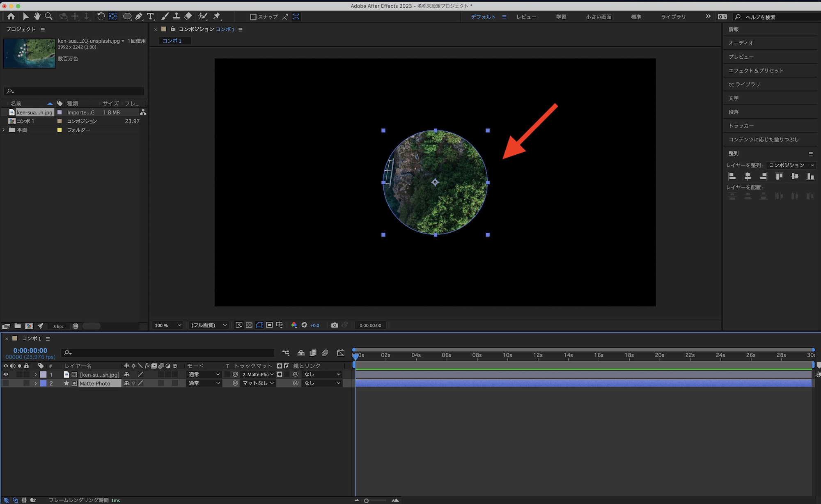This screenshot has width=821, height=504.
Task: Select the Pen tool
Action: (139, 16)
